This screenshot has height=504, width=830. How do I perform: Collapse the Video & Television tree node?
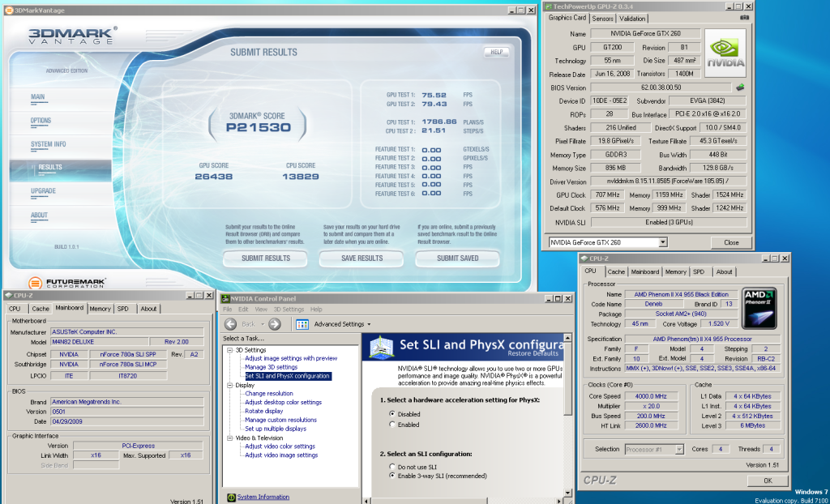[x=229, y=438]
